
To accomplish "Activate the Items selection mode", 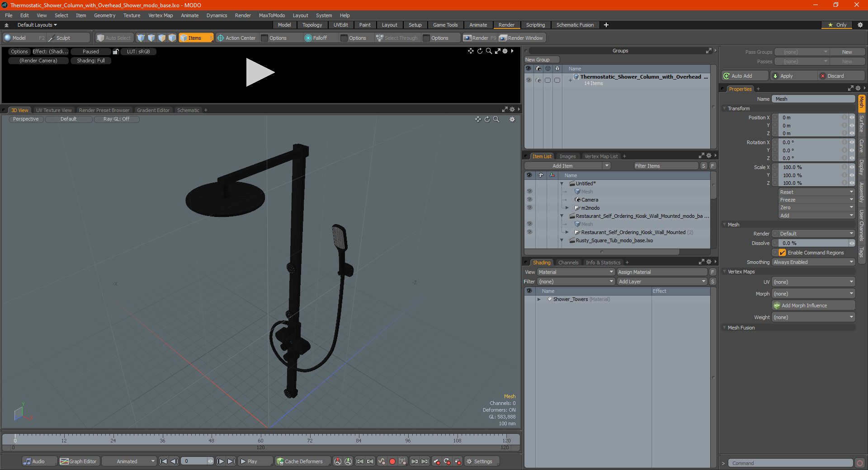I will click(196, 38).
